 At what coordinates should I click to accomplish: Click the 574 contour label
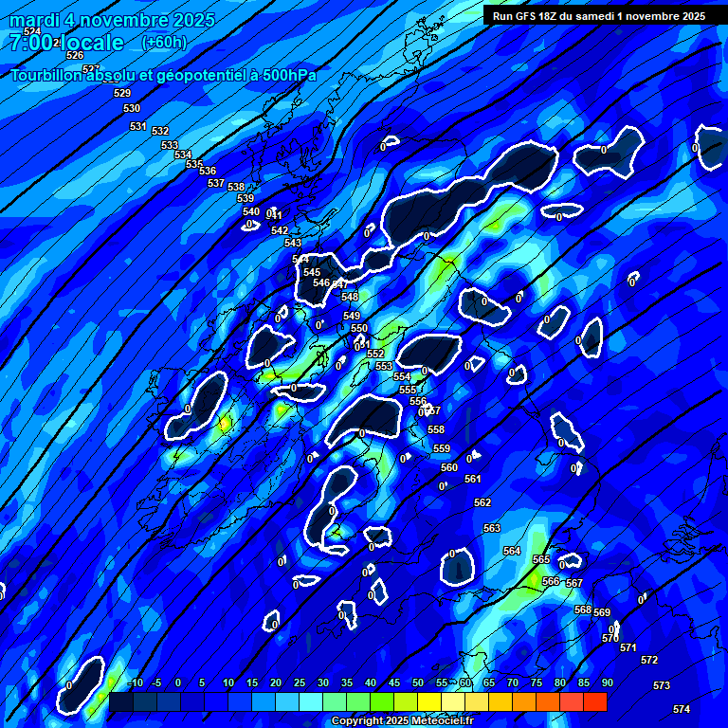[682, 709]
